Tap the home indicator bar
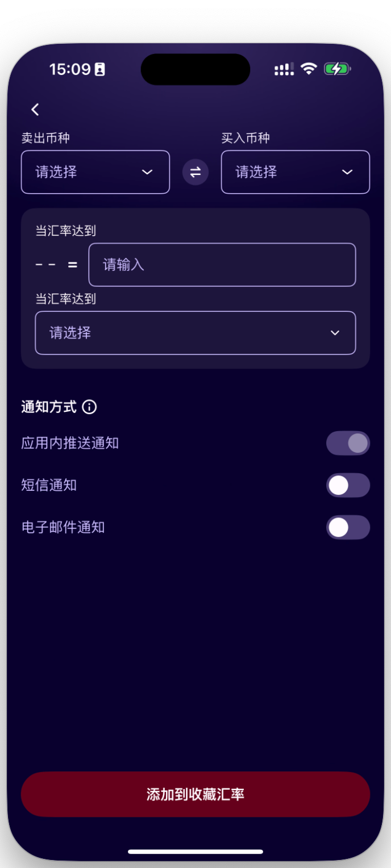 [195, 852]
